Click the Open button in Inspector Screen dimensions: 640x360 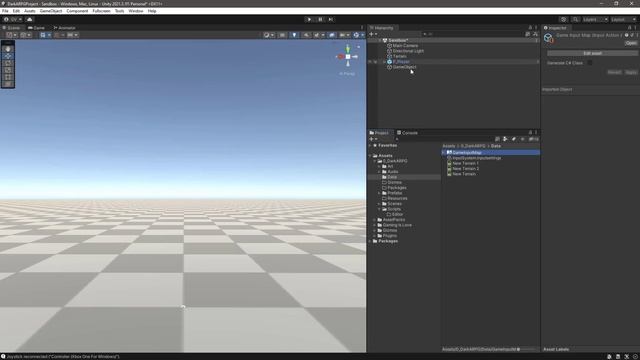click(631, 43)
